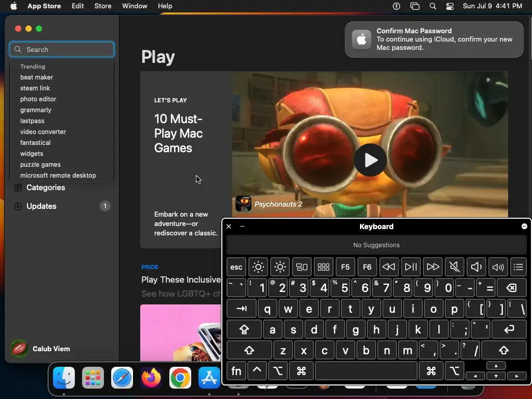Select trending search 'steam link'

pyautogui.click(x=35, y=88)
